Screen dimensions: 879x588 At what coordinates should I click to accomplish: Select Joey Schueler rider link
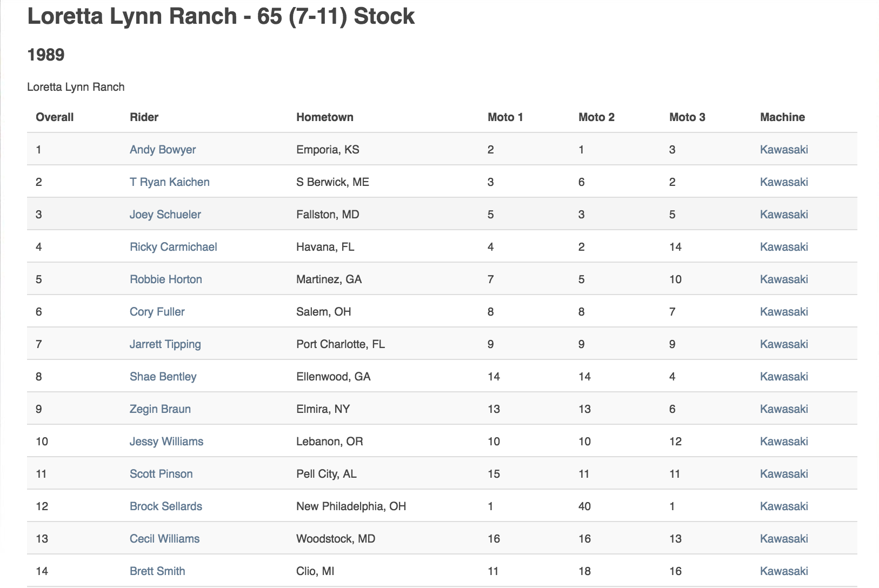[165, 215]
